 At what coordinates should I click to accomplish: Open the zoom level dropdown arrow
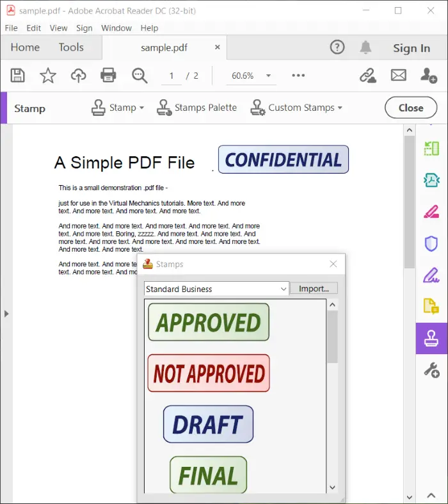[268, 76]
